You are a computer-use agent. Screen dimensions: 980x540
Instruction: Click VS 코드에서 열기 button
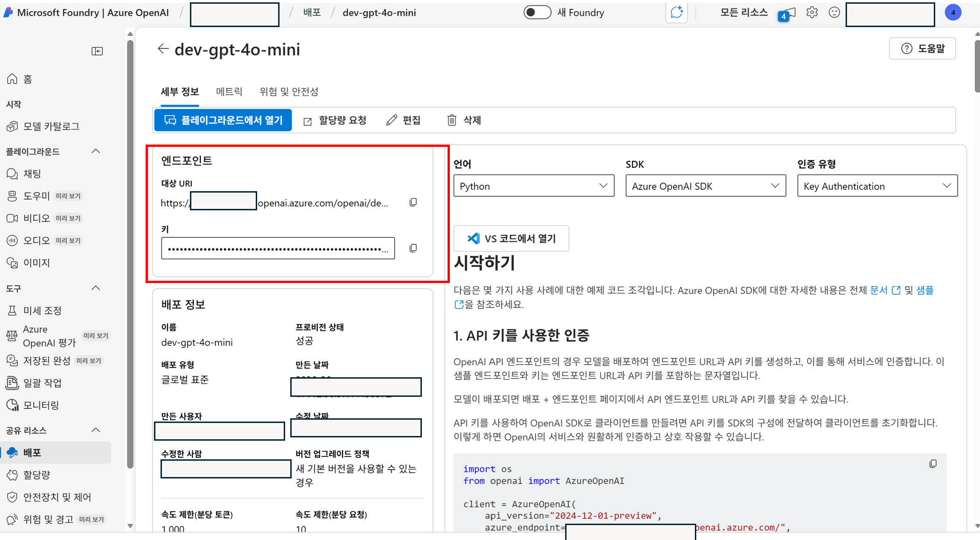(x=511, y=239)
